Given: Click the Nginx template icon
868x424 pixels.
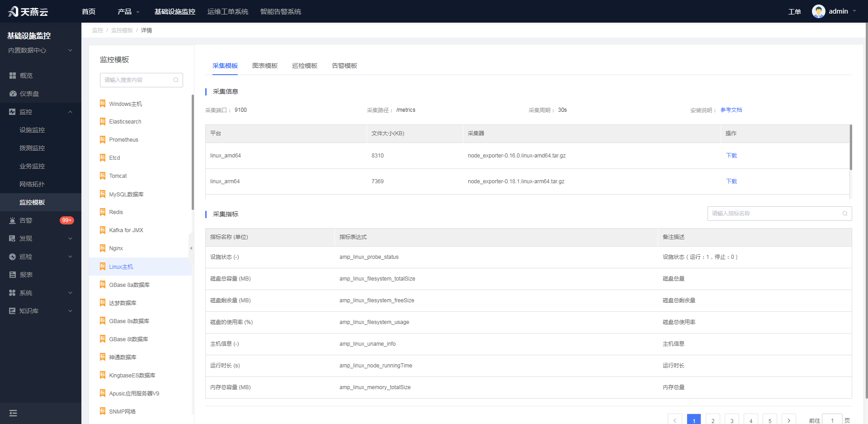Looking at the screenshot, I should [103, 248].
